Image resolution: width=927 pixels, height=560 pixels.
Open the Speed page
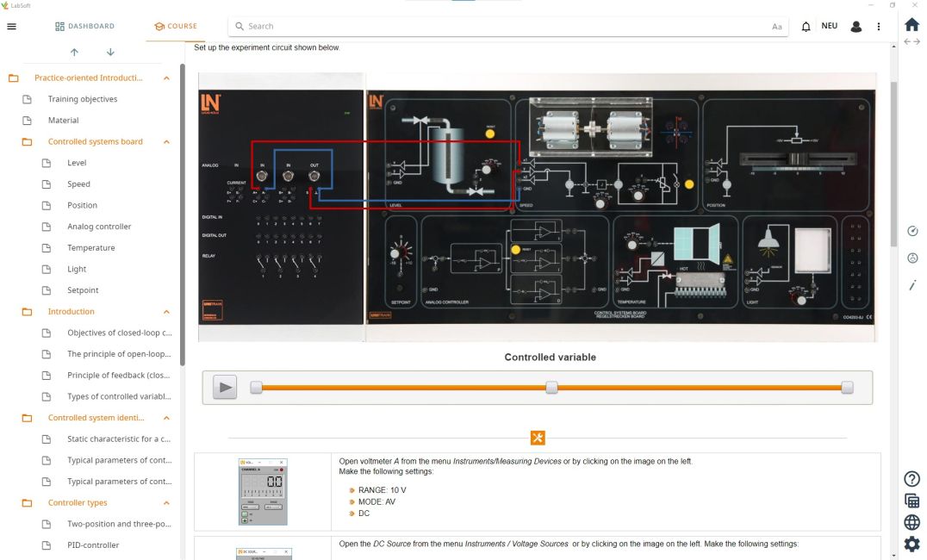(x=78, y=184)
